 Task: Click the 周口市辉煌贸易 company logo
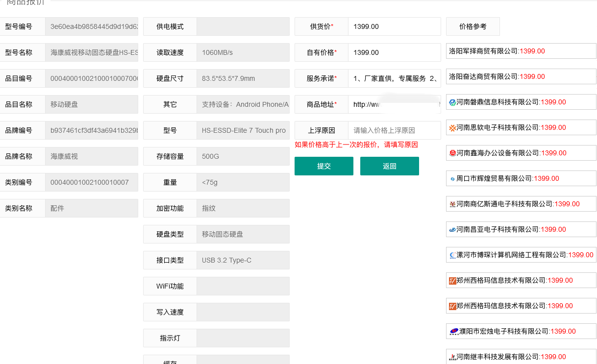[x=452, y=178]
